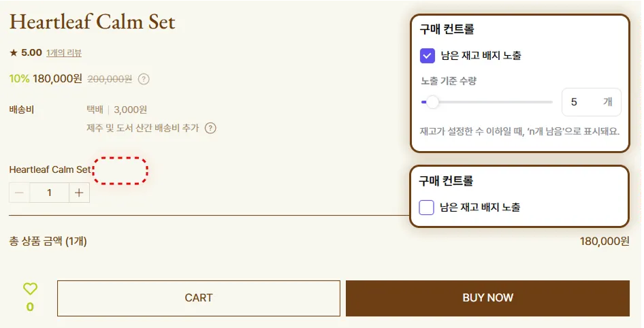Decrease quantity with the minus button

coord(19,193)
